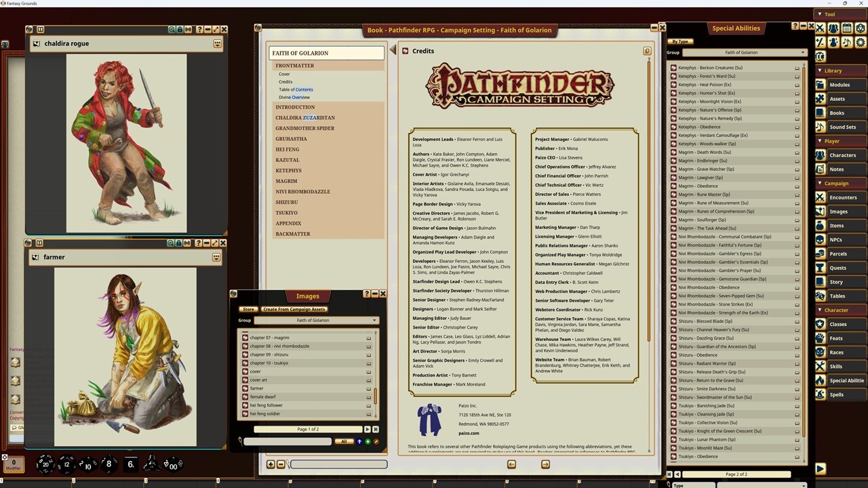The width and height of the screenshot is (868, 488).
Task: Open the Effects tool
Action: tap(833, 42)
